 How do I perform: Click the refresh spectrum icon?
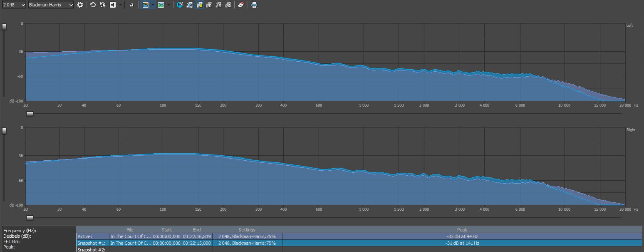coord(93,5)
